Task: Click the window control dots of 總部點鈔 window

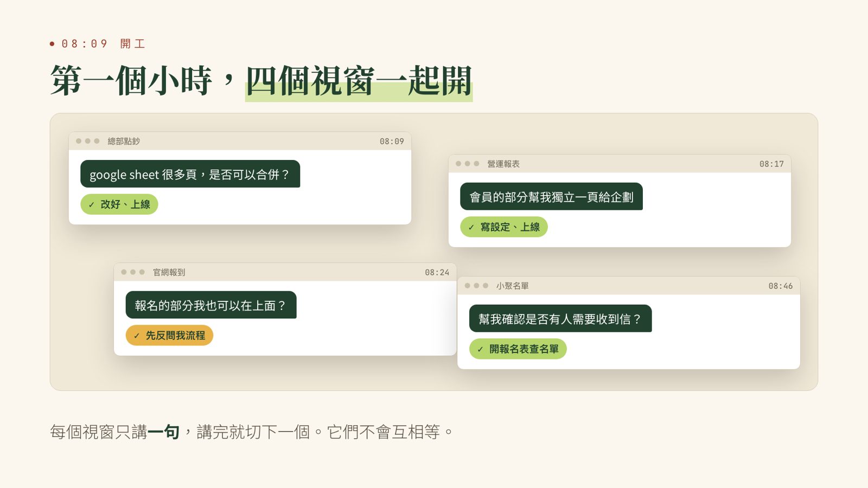Action: tap(87, 141)
